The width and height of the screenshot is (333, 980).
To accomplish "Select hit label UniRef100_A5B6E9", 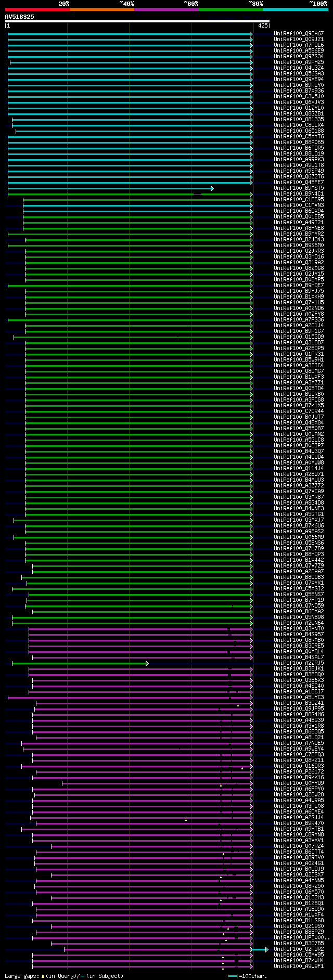I will coord(299,51).
